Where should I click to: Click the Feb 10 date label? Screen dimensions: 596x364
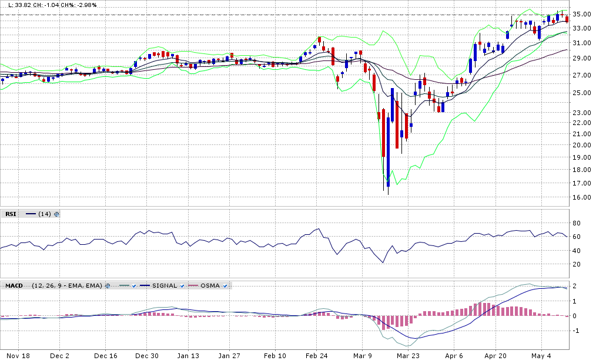(x=275, y=356)
